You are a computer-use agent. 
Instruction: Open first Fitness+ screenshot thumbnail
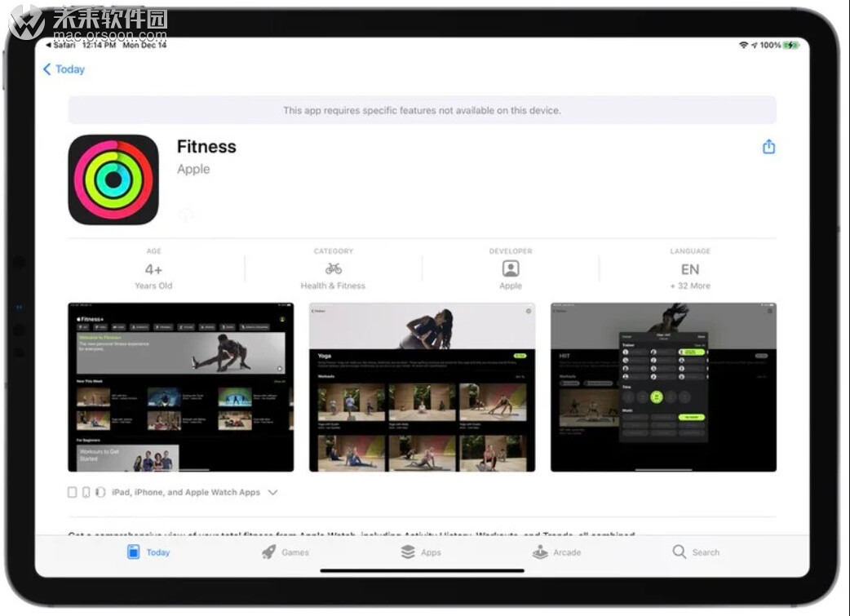coord(180,388)
